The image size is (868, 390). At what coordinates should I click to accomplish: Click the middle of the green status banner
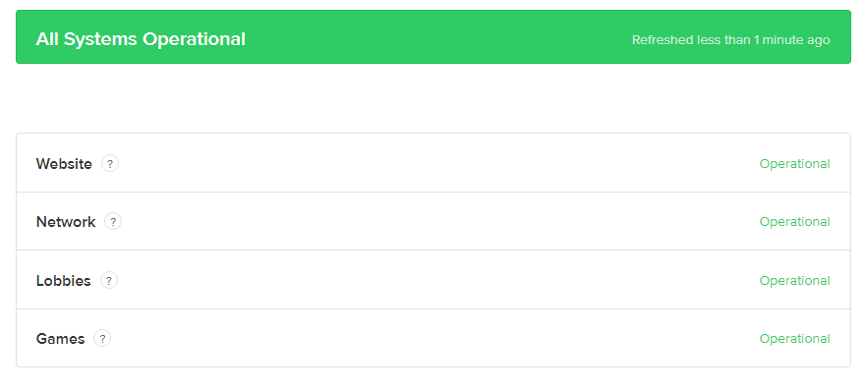tap(434, 36)
